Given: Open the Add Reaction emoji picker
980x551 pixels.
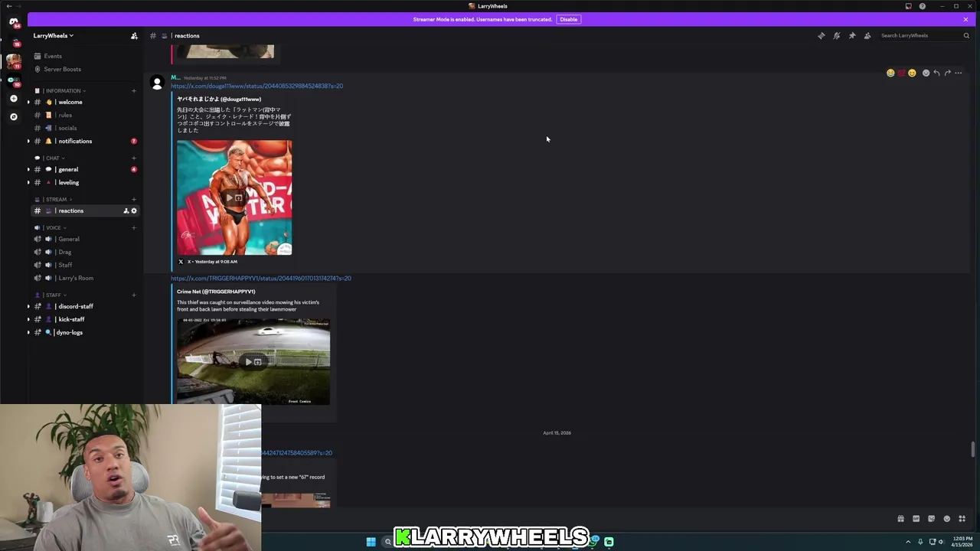Looking at the screenshot, I should pyautogui.click(x=926, y=73).
